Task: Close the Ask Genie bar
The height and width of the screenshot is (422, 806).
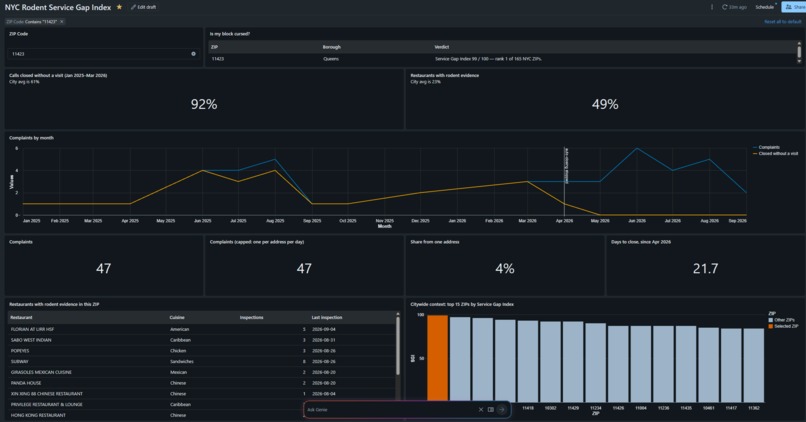Action: pyautogui.click(x=481, y=410)
